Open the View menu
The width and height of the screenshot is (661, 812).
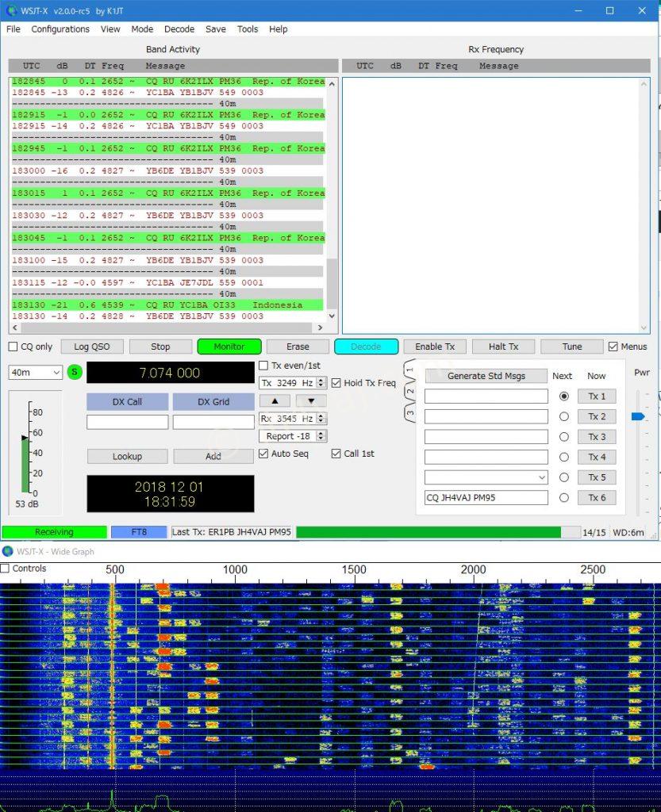[110, 29]
